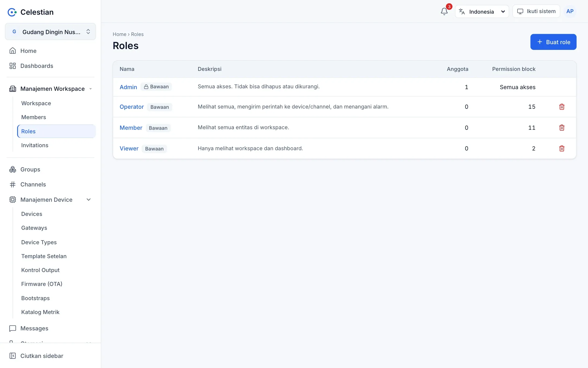
Task: Open Template Setelan in the sidebar
Action: pos(44,256)
